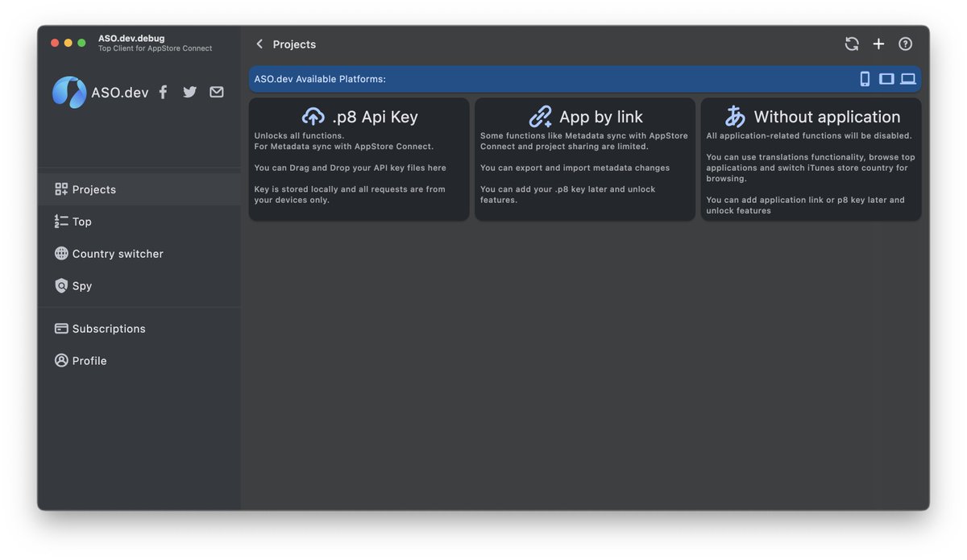Click 'You can add application link or p8' text
Screen dimensions: 967x560
click(805, 205)
